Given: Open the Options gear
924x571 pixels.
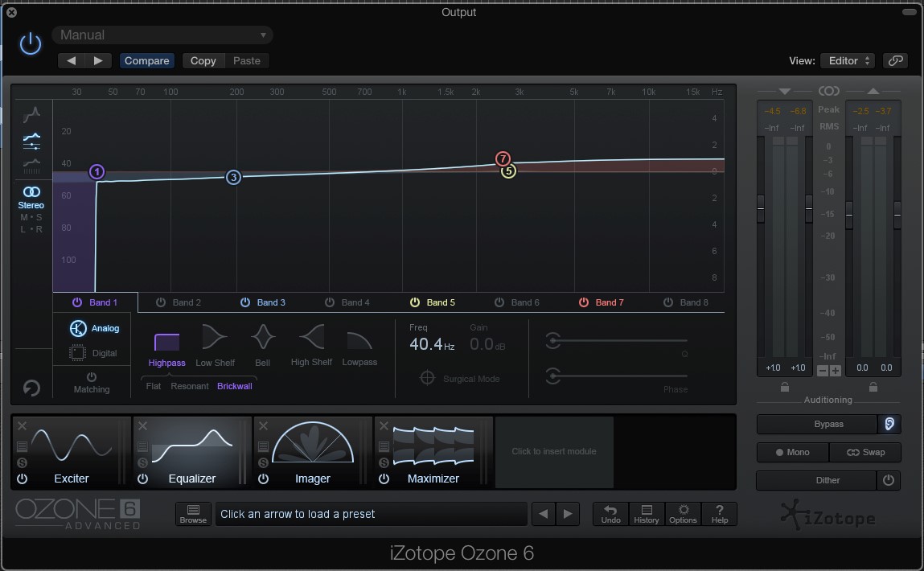Looking at the screenshot, I should pyautogui.click(x=683, y=514).
